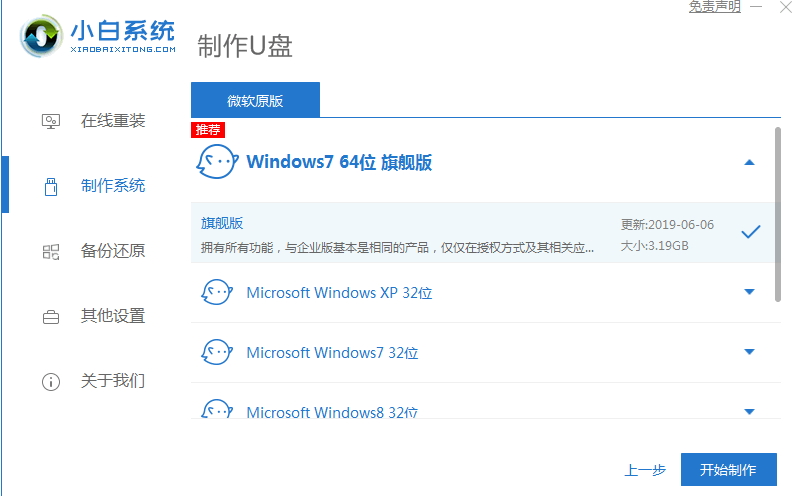Click the 备份还原 grid icon
The width and height of the screenshot is (796, 496).
(x=51, y=251)
